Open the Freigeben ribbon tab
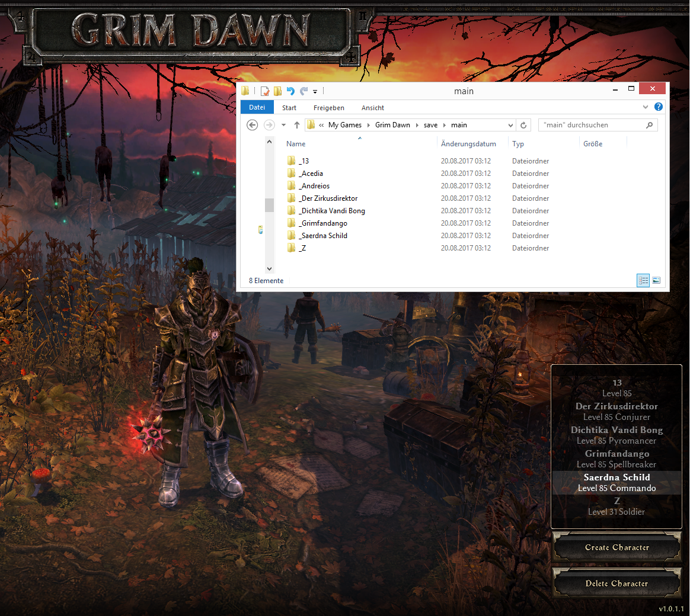 329,108
